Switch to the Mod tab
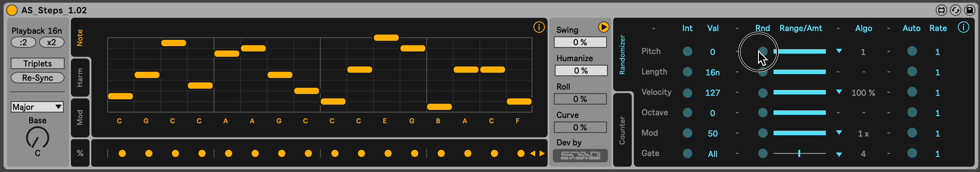 pyautogui.click(x=80, y=117)
